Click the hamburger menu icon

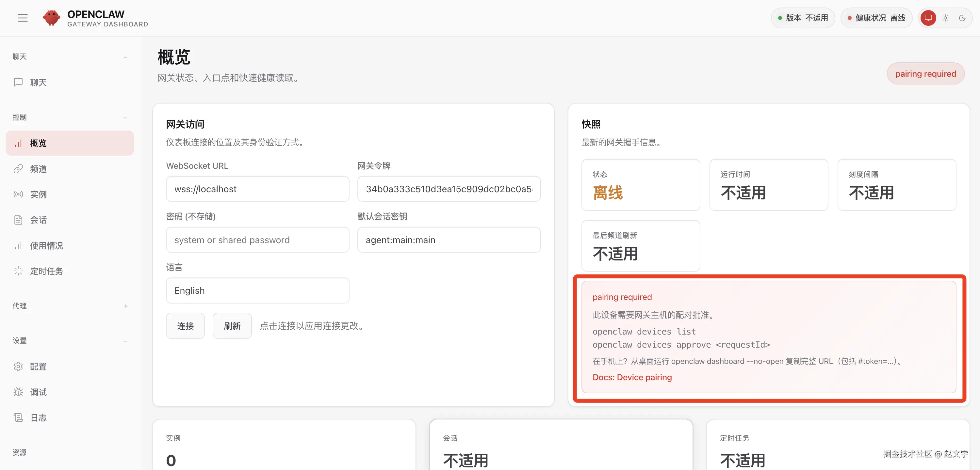coord(23,18)
